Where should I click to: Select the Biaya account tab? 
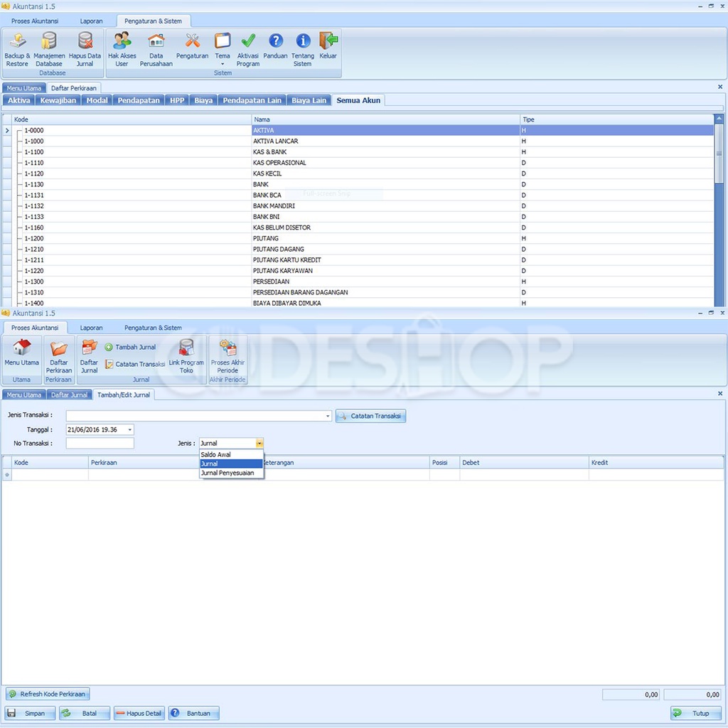pyautogui.click(x=203, y=100)
